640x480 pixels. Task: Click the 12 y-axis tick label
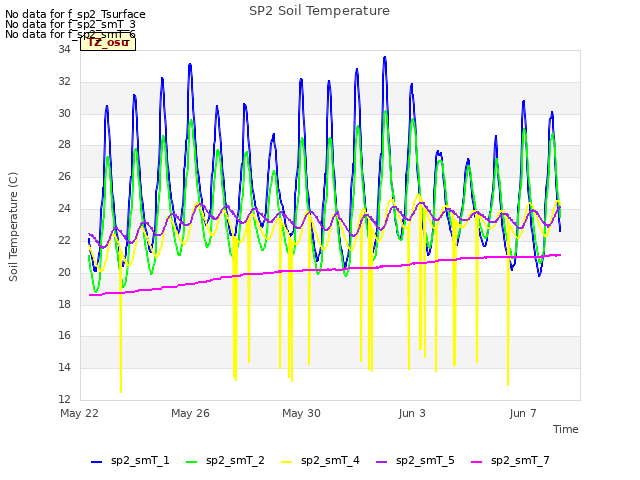pyautogui.click(x=64, y=399)
